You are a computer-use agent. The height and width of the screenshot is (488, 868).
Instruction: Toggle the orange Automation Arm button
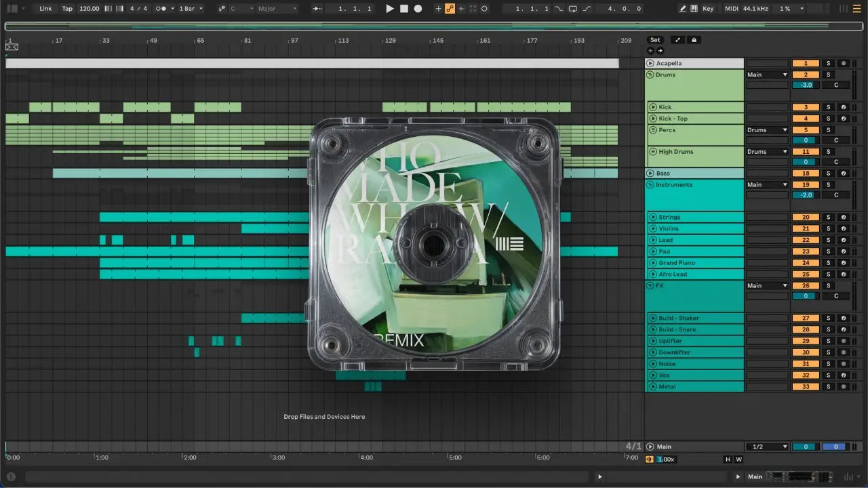(450, 9)
